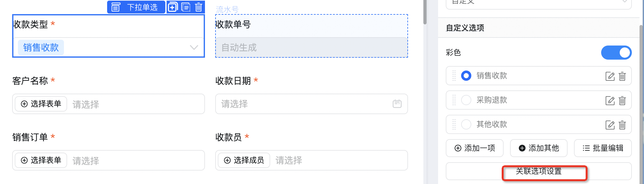Open 关联选项设置 button
This screenshot has width=644, height=184.
pyautogui.click(x=538, y=171)
